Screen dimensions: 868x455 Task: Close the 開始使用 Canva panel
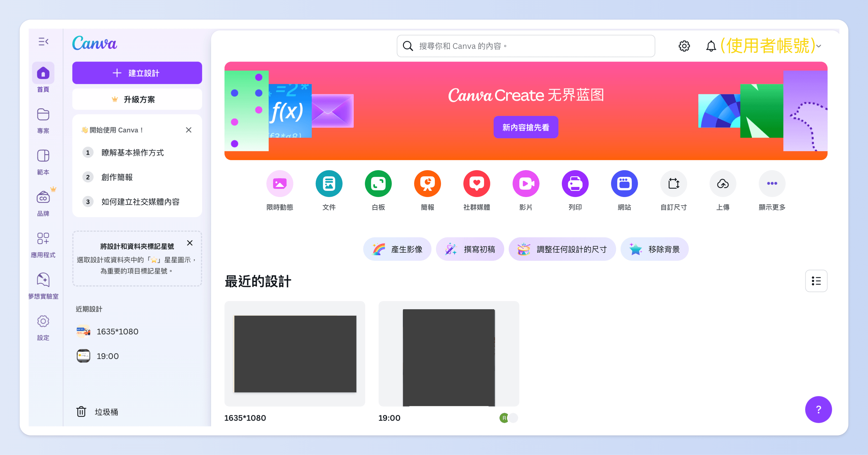point(189,130)
